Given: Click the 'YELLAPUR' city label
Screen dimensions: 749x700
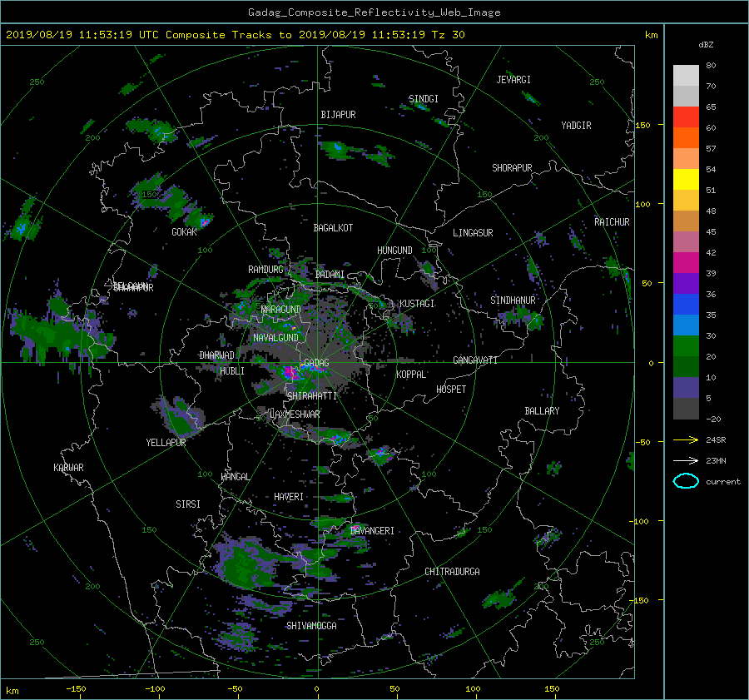Looking at the screenshot, I should click(x=166, y=443).
